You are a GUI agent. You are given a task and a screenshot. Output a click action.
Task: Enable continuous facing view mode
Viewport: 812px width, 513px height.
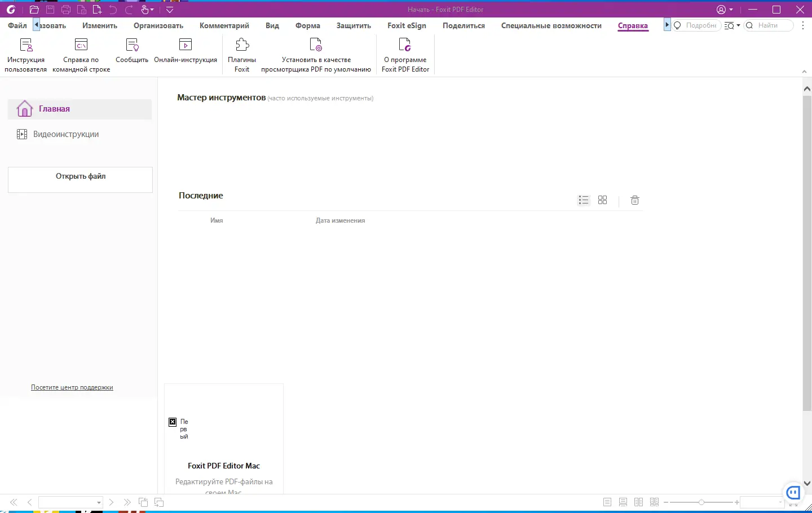[655, 502]
